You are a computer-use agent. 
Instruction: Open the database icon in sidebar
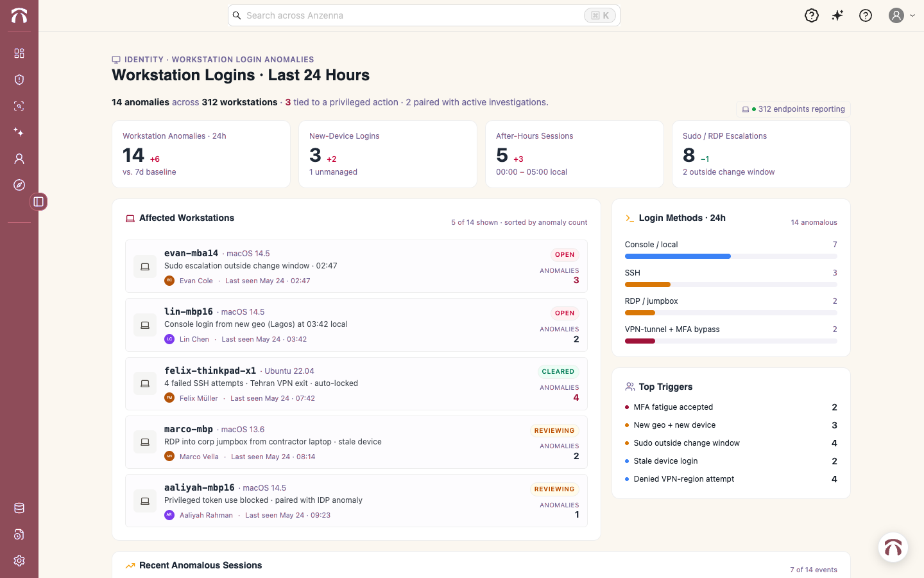(19, 508)
